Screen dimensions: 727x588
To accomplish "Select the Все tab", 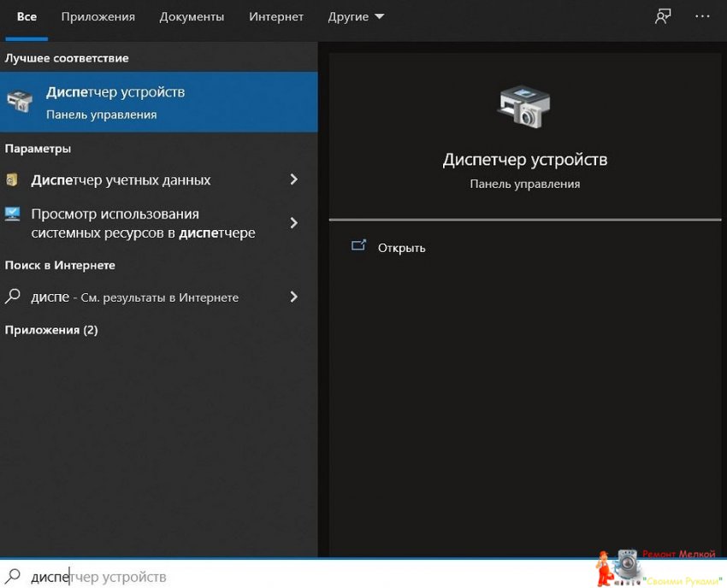I will tap(27, 17).
